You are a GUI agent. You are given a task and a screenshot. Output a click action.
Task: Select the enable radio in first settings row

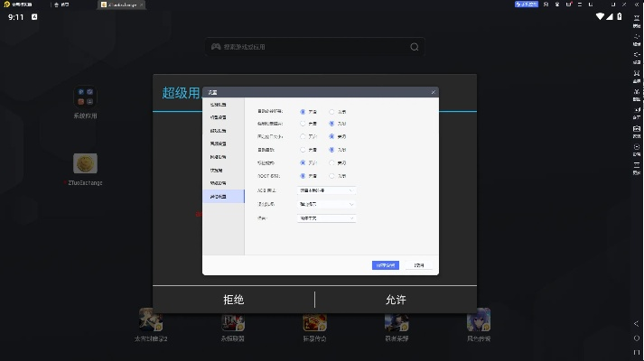[303, 112]
